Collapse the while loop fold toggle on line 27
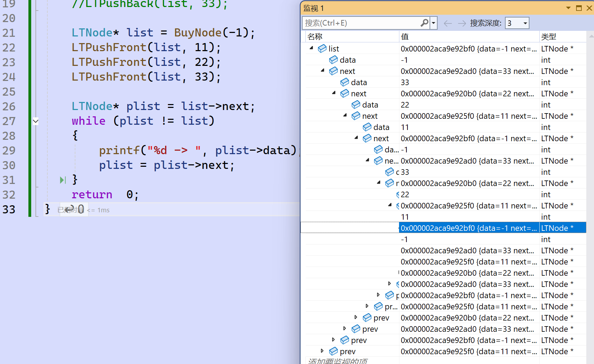594x364 pixels. point(36,121)
